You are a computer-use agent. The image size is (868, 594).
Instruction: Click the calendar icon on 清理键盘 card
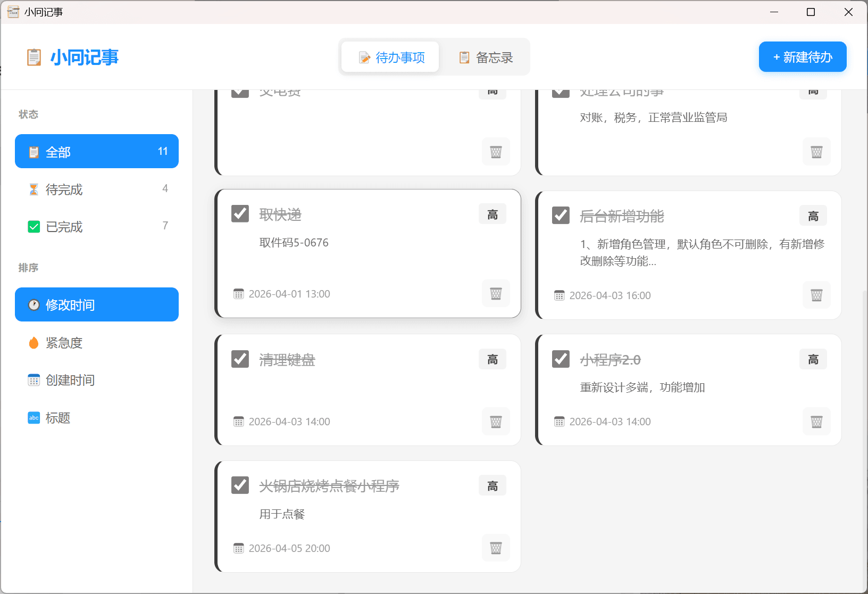click(x=239, y=422)
